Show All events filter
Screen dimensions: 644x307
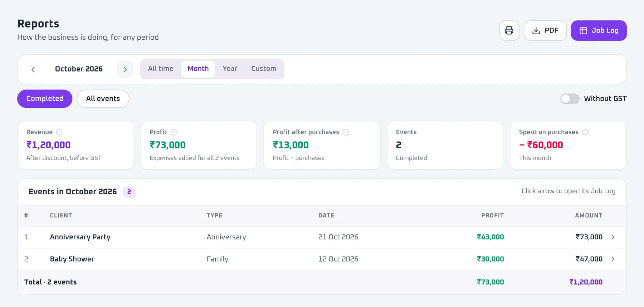[x=103, y=99]
